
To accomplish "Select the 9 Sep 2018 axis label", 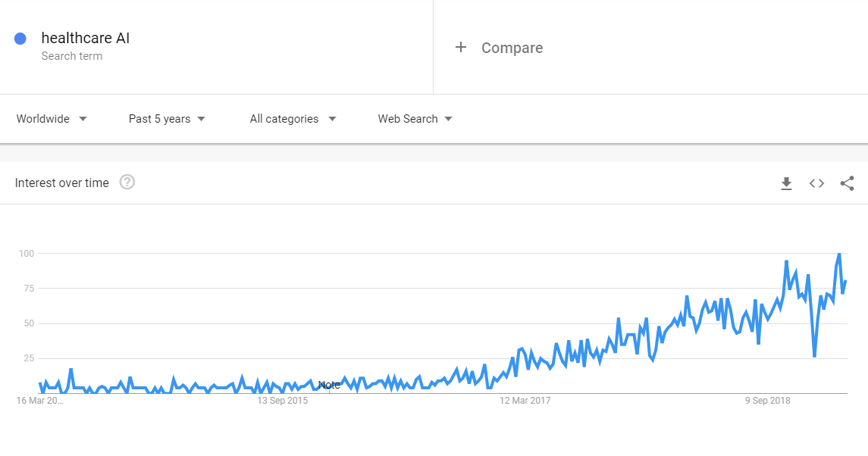I will (767, 401).
